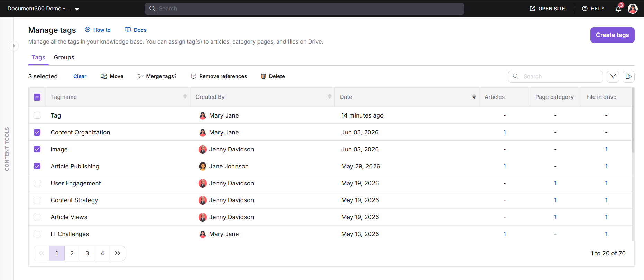Click the top global search field
This screenshot has height=280, width=644.
(x=304, y=9)
